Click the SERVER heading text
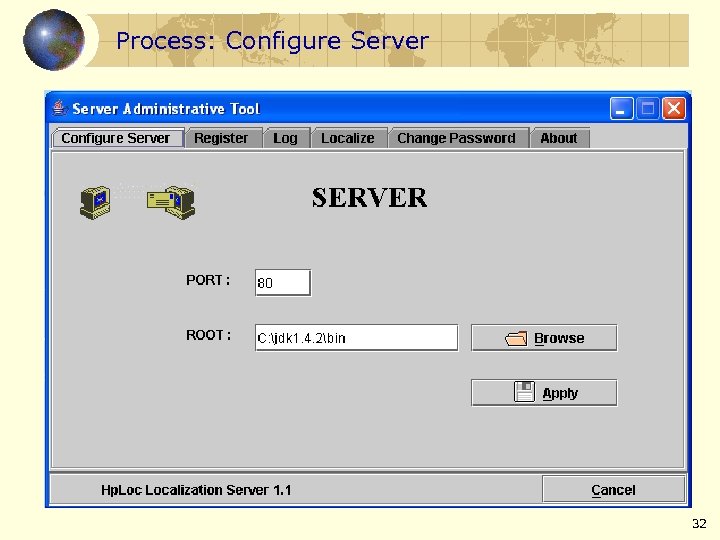This screenshot has height=540, width=720. [370, 198]
